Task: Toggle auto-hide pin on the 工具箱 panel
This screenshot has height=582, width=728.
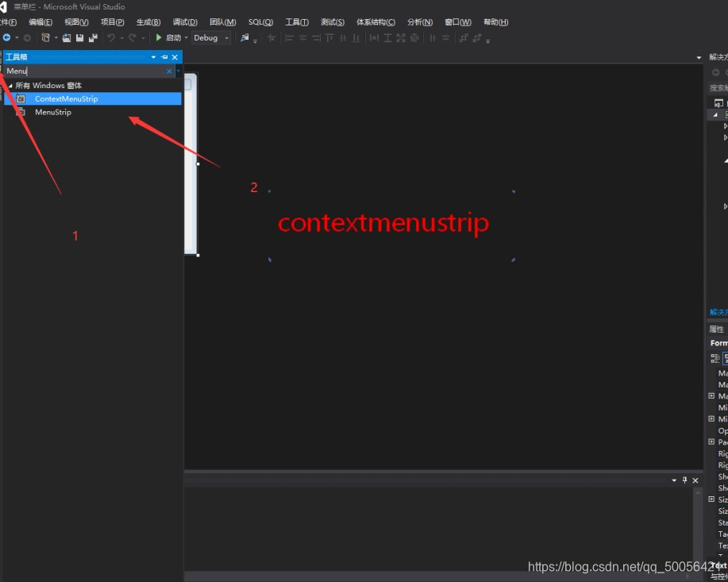Action: 164,57
